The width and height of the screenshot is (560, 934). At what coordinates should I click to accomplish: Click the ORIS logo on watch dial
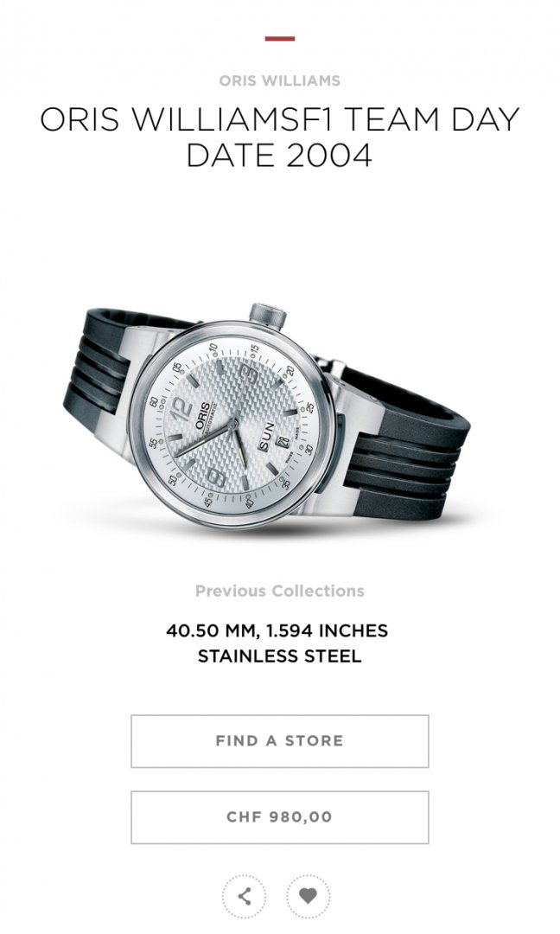pos(201,416)
